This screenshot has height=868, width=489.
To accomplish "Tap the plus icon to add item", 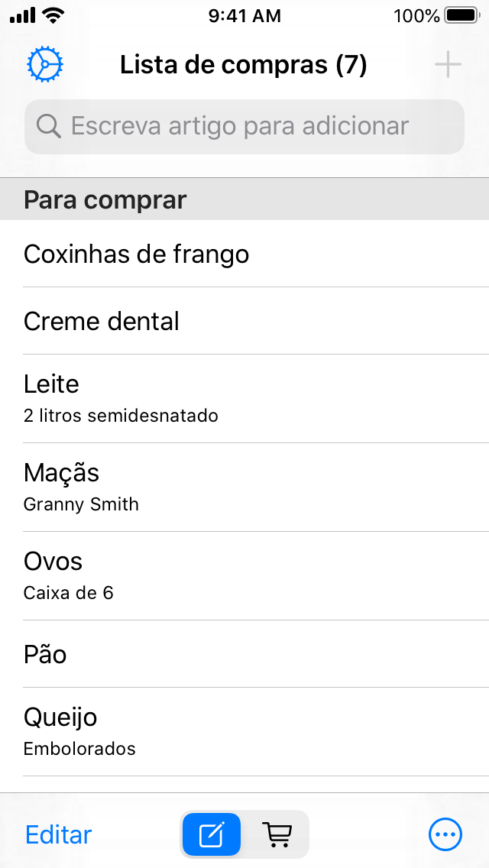I will [448, 65].
